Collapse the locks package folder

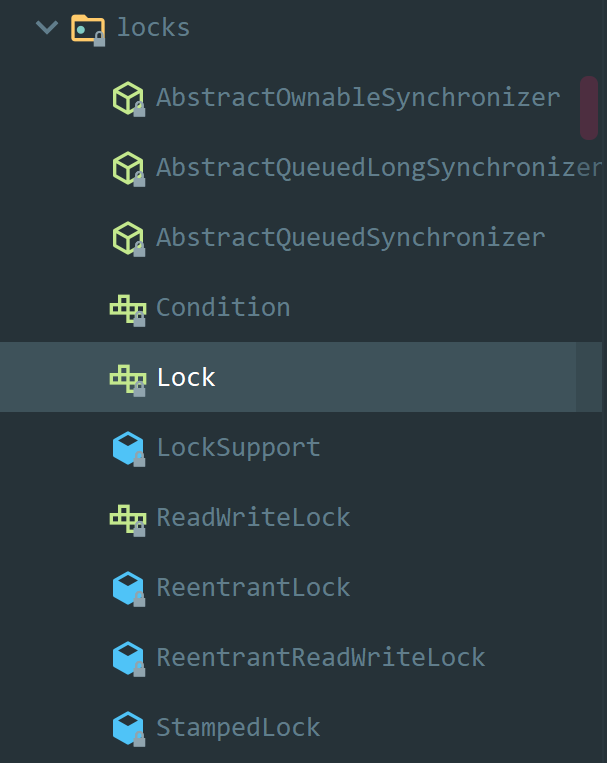[x=47, y=27]
